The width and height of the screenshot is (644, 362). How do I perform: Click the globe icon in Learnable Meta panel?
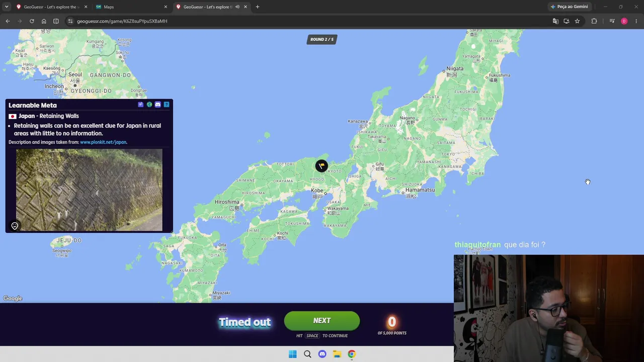coord(149,105)
